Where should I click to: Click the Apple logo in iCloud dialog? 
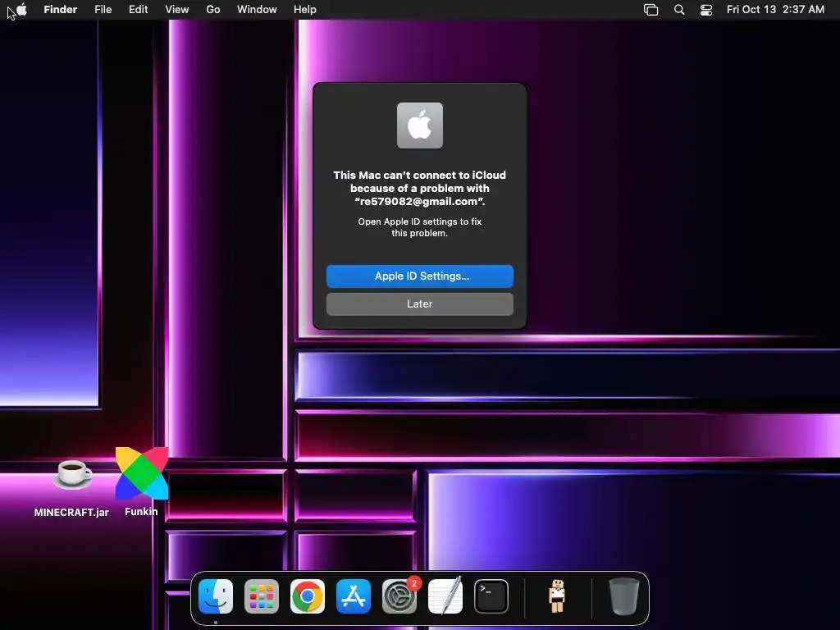coord(419,126)
